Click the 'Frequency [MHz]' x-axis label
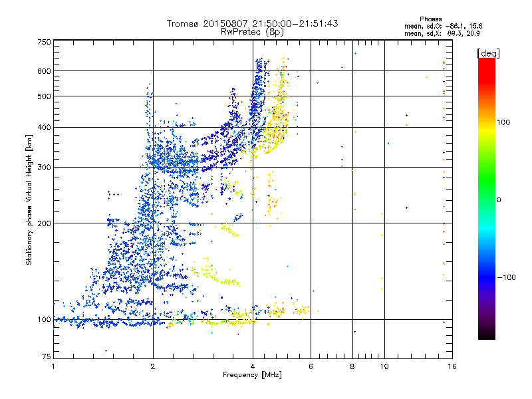The width and height of the screenshot is (532, 399). pos(252,375)
